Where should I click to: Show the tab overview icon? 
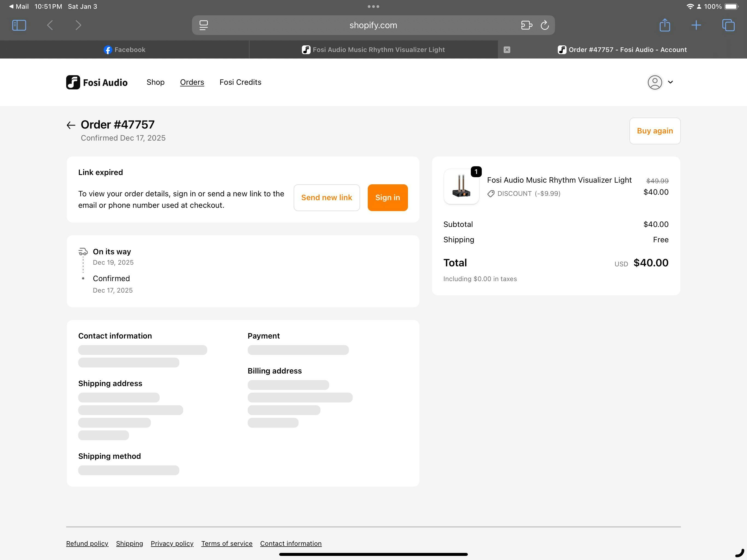(x=728, y=25)
